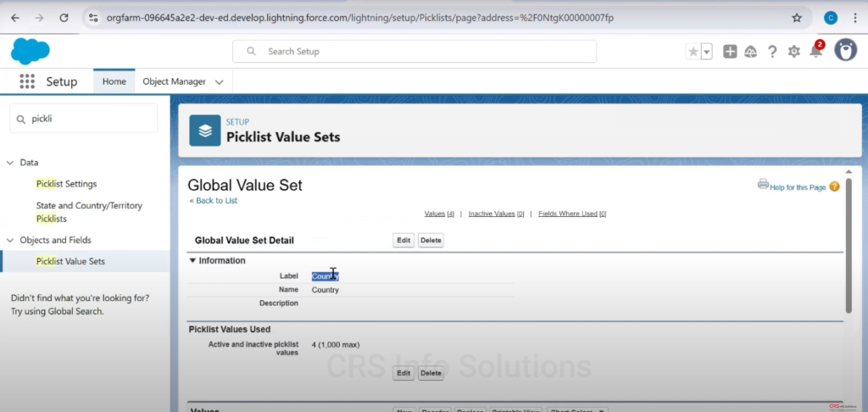Click the magnifier icon in Quick Find
The image size is (868, 412).
(x=21, y=119)
